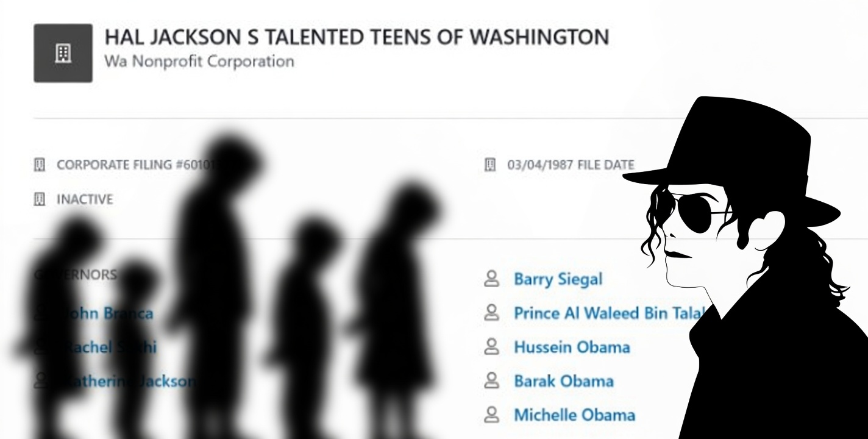This screenshot has width=868, height=439.
Task: Click the 03/04/1987 file date text
Action: (570, 165)
